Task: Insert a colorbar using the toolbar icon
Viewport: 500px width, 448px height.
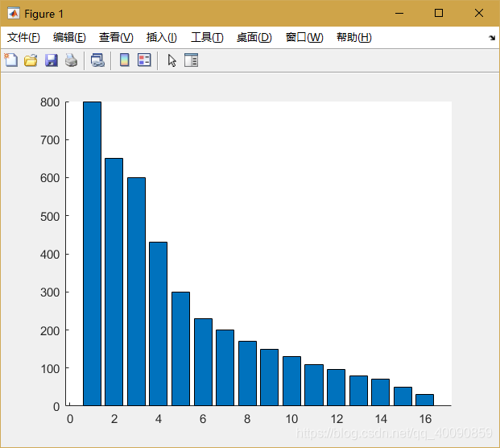Action: [x=124, y=60]
